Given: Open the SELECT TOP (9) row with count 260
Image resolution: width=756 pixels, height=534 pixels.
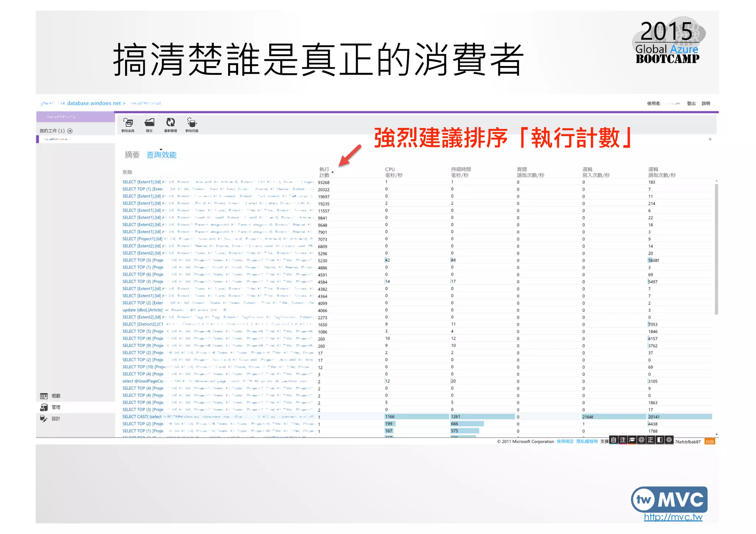Looking at the screenshot, I should coord(417,346).
